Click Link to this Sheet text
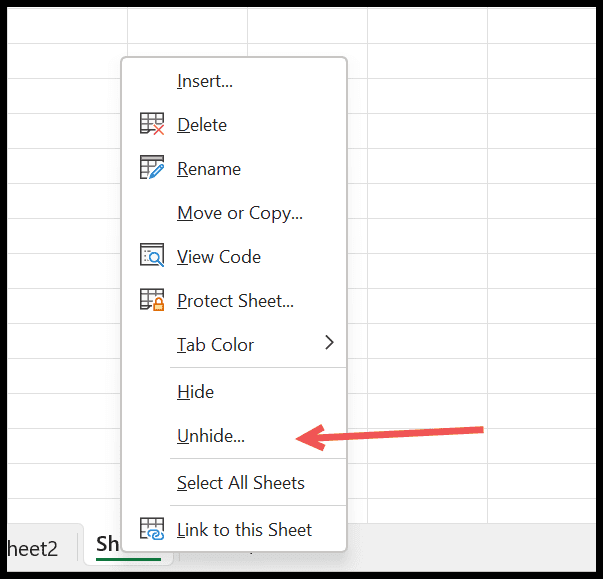The width and height of the screenshot is (603, 579). [244, 529]
